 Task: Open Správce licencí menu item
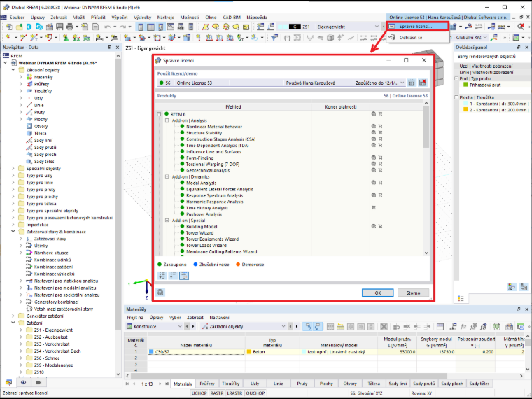pyautogui.click(x=418, y=26)
